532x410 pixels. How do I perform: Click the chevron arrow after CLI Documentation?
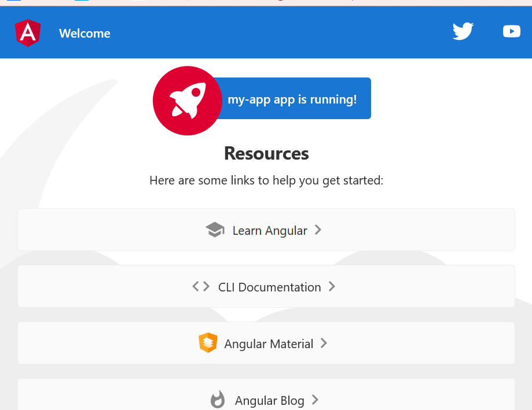[332, 286]
